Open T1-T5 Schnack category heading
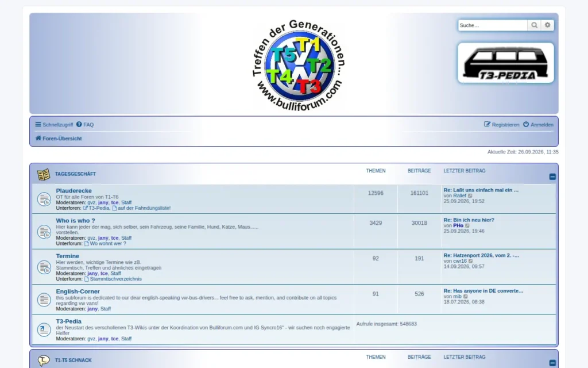The width and height of the screenshot is (588, 368). pos(73,360)
